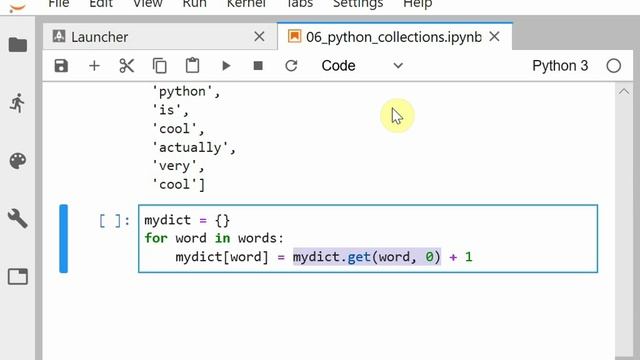Click the scrollbar up arrow in the notebook
Image resolution: width=640 pixels, height=360 pixels.
click(624, 92)
